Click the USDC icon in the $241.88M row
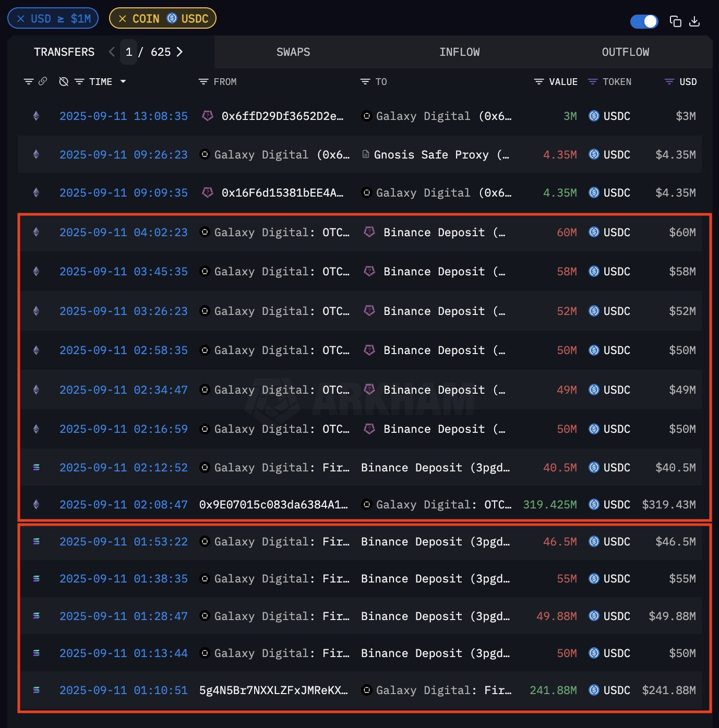Image resolution: width=719 pixels, height=728 pixels. tap(594, 690)
